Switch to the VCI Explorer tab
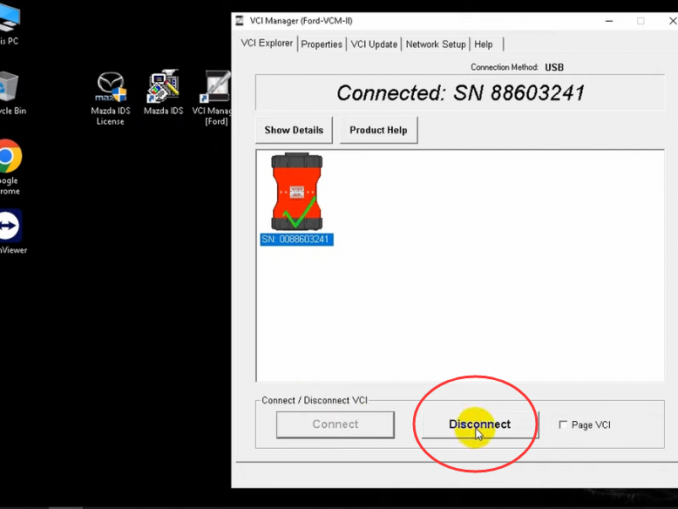This screenshot has height=509, width=678. 266,43
